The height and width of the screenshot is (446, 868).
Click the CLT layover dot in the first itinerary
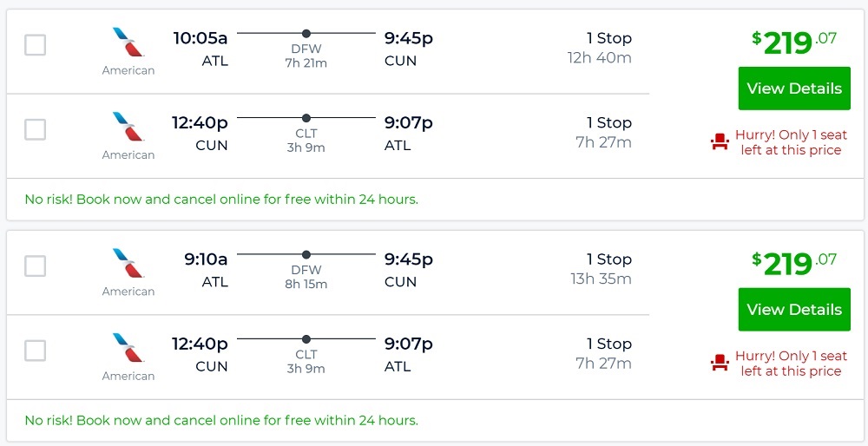pos(306,118)
